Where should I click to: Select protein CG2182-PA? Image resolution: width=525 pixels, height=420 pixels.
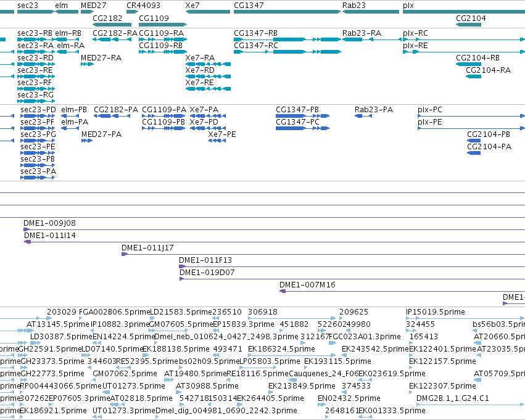[116, 110]
